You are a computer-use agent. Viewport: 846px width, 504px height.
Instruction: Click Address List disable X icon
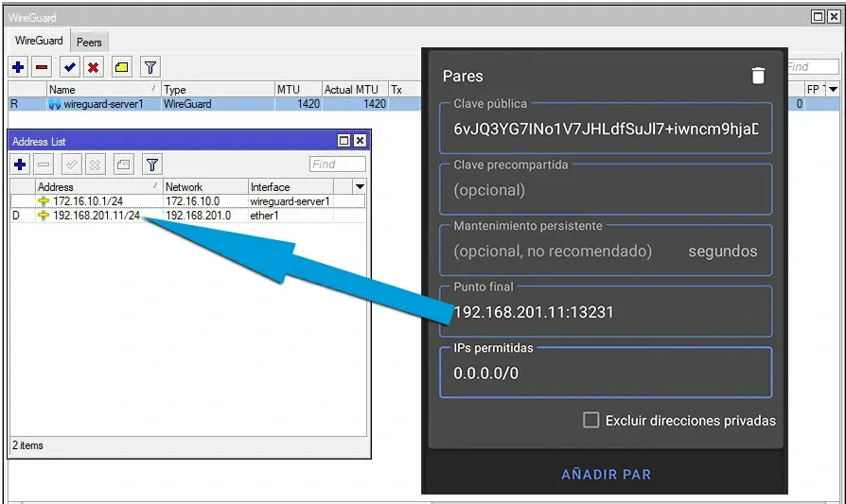(95, 165)
